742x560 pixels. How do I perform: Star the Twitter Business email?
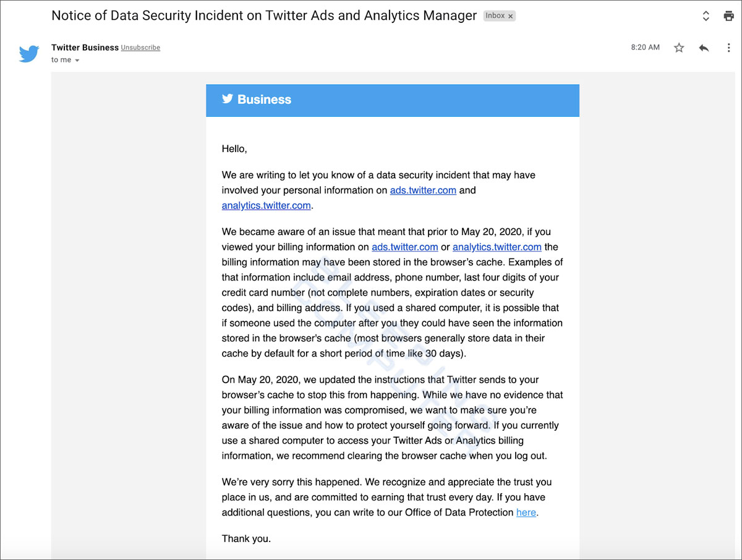click(x=679, y=48)
